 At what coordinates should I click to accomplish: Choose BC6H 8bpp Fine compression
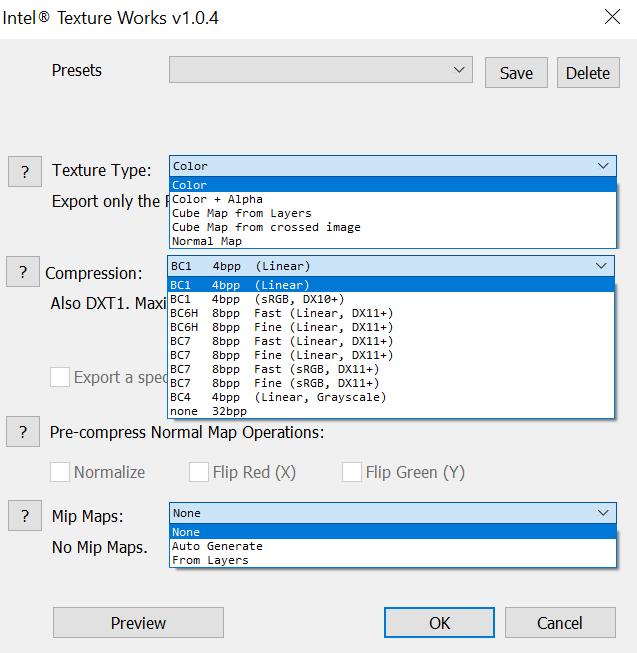coord(391,327)
